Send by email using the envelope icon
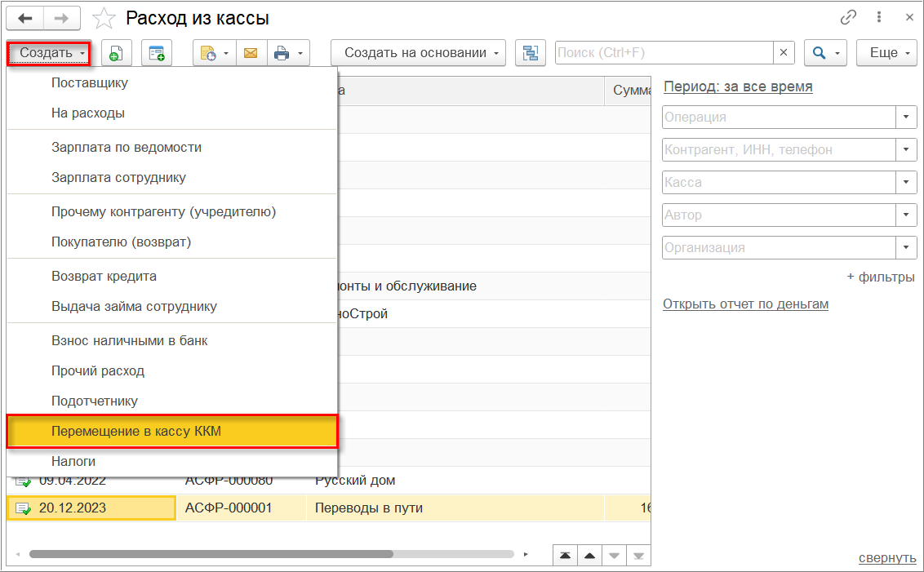 tap(251, 53)
